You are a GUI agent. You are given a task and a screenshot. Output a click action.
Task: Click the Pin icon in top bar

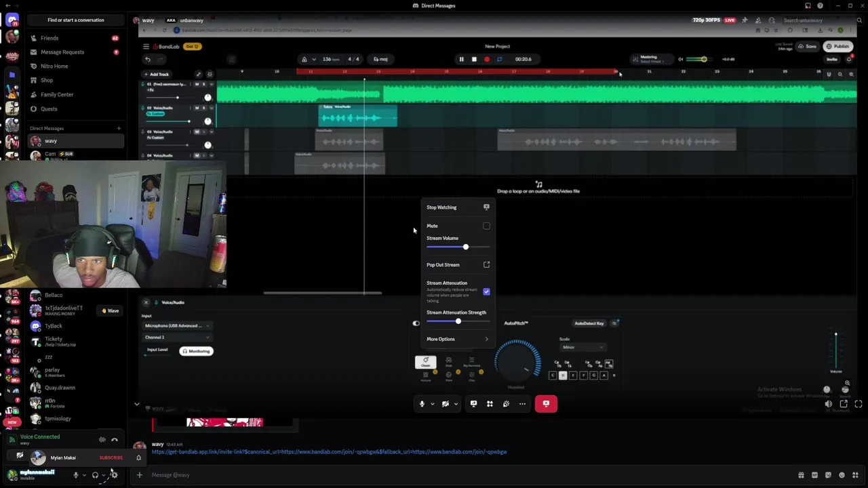[745, 20]
